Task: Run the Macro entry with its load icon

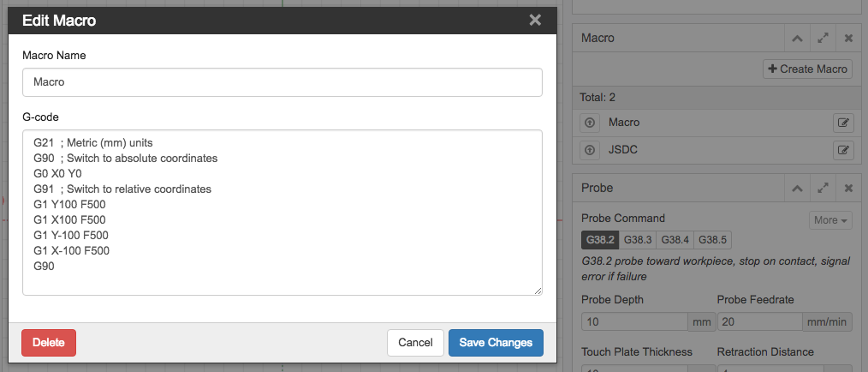Action: [590, 123]
